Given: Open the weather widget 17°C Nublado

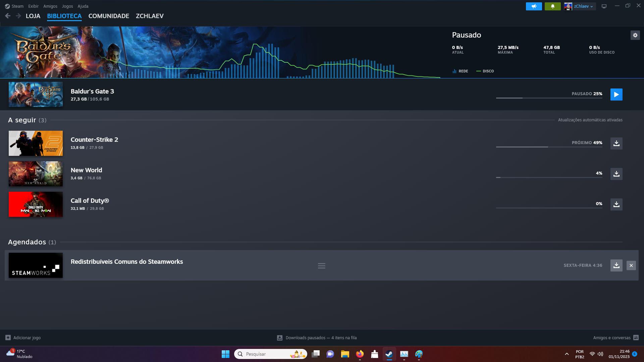Looking at the screenshot, I should 20,354.
